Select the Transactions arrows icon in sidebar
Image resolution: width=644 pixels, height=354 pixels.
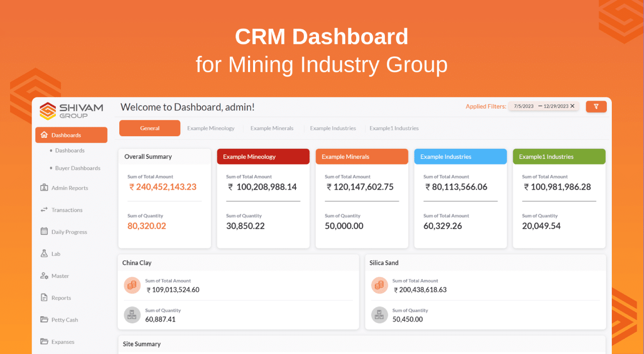pyautogui.click(x=45, y=210)
